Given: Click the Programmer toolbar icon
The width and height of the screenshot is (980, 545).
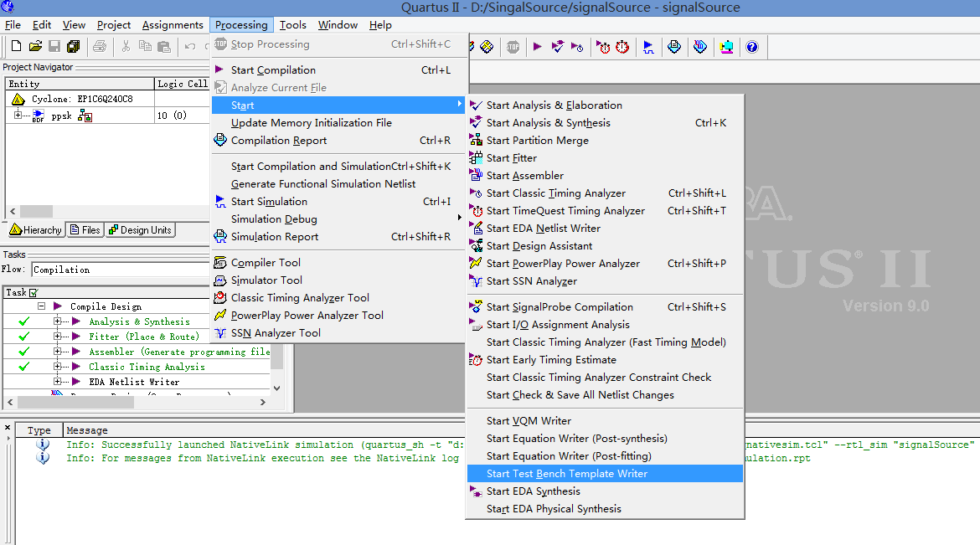Looking at the screenshot, I should tap(700, 47).
